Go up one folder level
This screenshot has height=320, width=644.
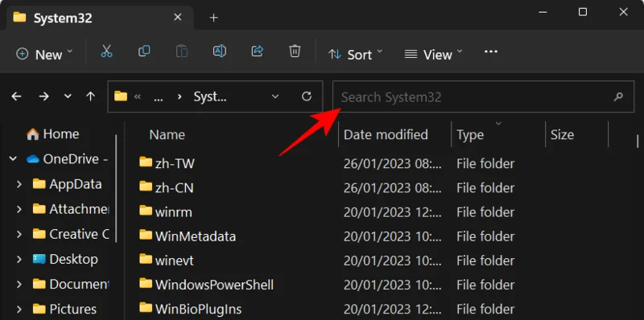(90, 96)
